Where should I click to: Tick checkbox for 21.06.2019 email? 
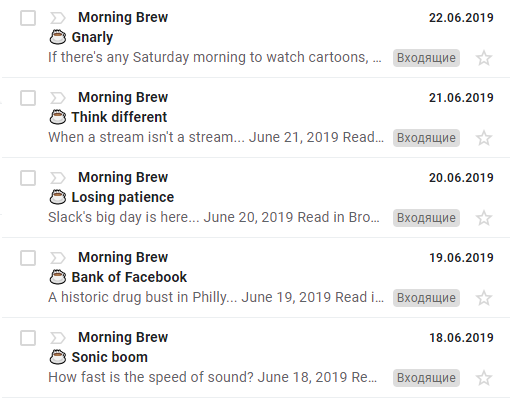pyautogui.click(x=28, y=98)
